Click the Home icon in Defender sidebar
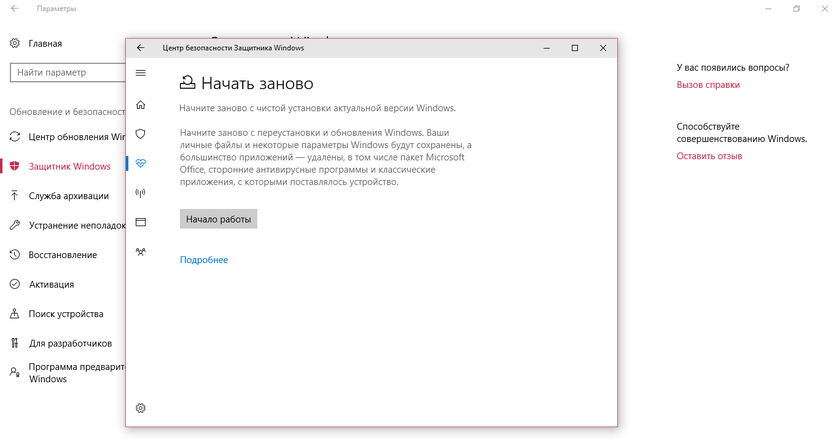 click(141, 105)
